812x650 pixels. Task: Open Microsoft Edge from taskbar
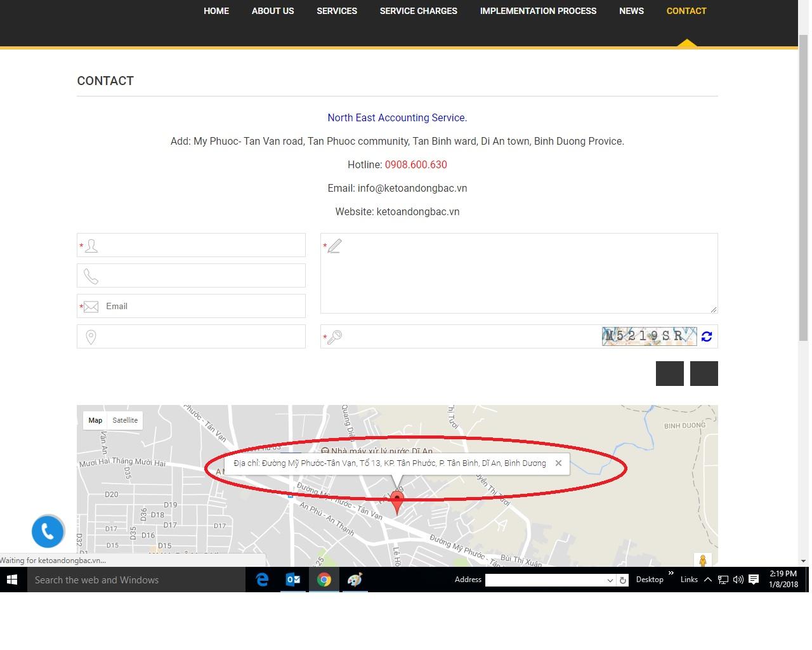click(262, 580)
